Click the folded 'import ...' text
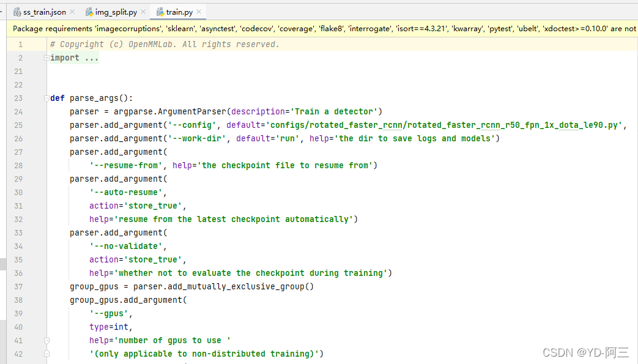The height and width of the screenshot is (364, 638). [x=75, y=58]
